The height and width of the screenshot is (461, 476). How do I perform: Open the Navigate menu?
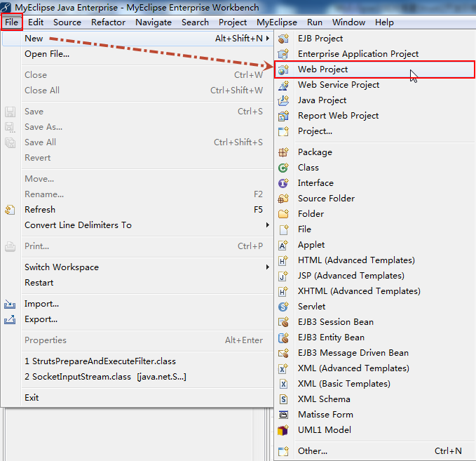tap(154, 22)
